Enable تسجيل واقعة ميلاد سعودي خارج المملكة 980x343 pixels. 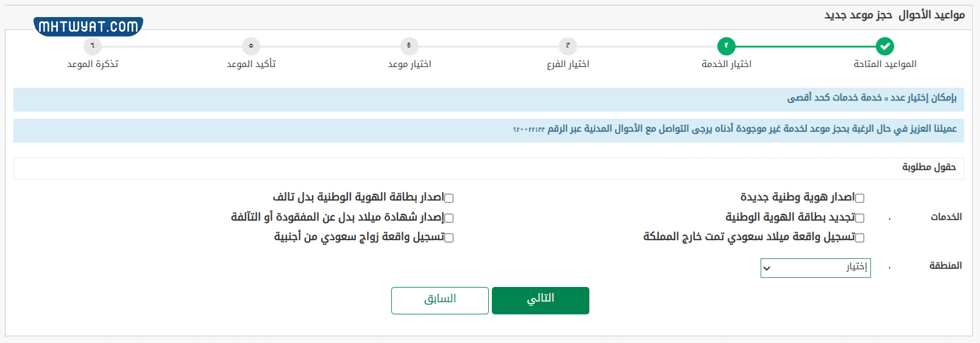(859, 238)
